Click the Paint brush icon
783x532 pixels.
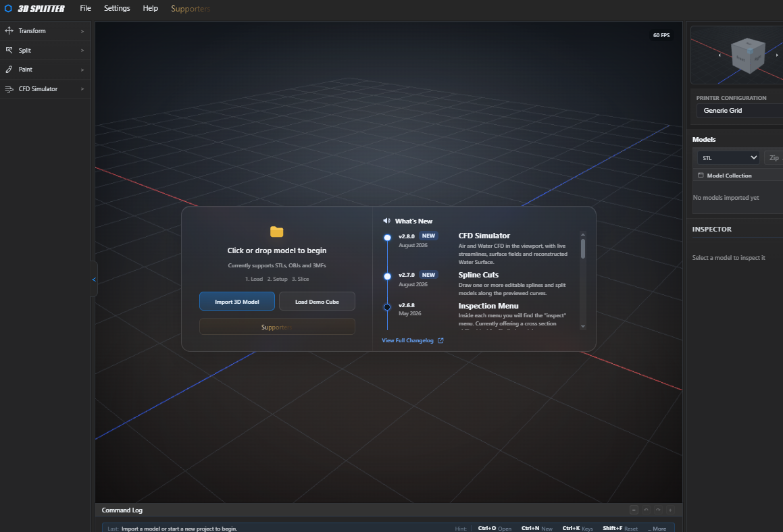[9, 70]
